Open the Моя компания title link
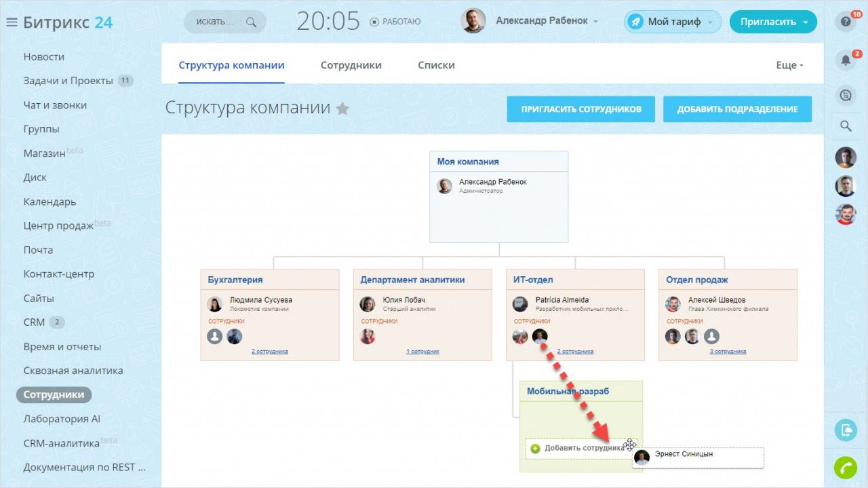 click(x=468, y=162)
